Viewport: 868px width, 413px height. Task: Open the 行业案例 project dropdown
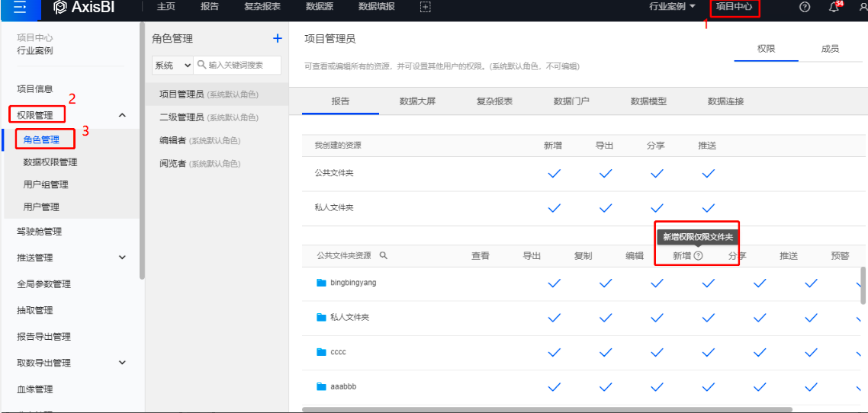point(672,7)
